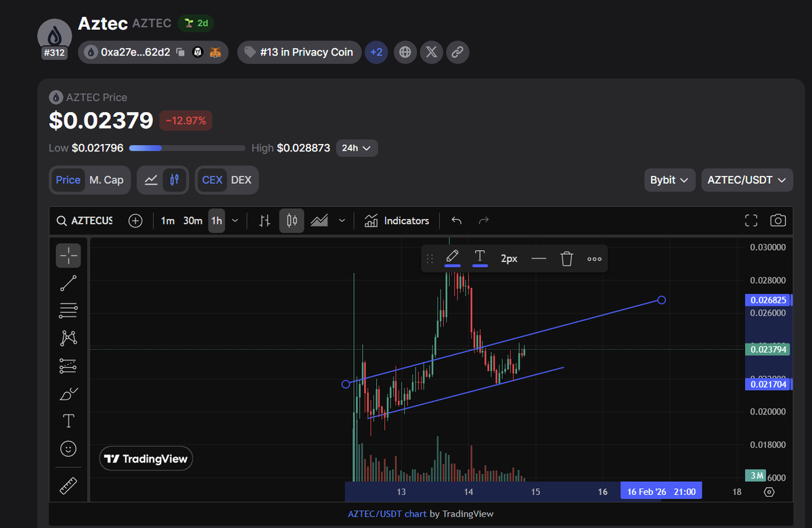Click the MetaMask fox icon
This screenshot has height=528, width=812.
pos(215,52)
